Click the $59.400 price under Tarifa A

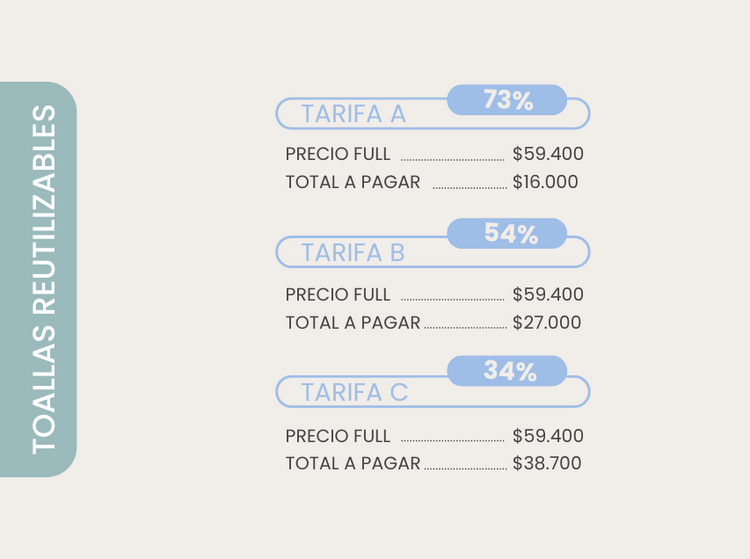click(548, 155)
